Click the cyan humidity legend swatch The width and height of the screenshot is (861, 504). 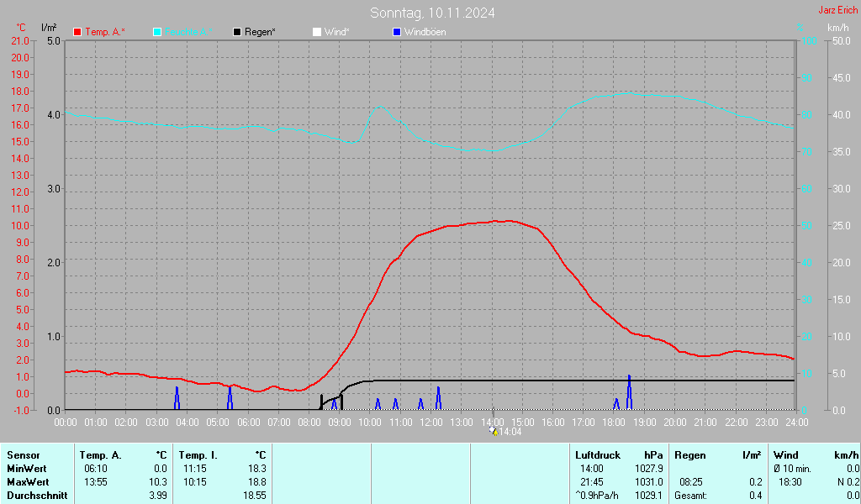157,32
